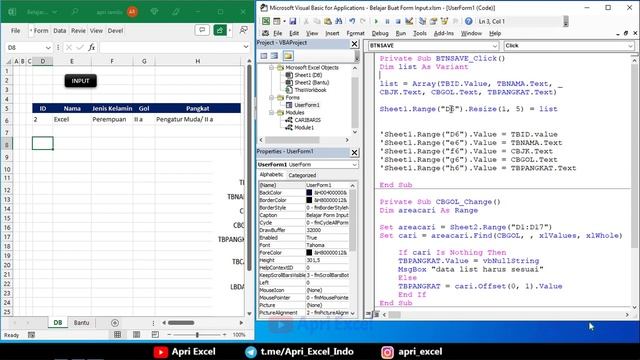Add a new sheet with plus icon
Image resolution: width=640 pixels, height=360 pixels.
[115, 323]
